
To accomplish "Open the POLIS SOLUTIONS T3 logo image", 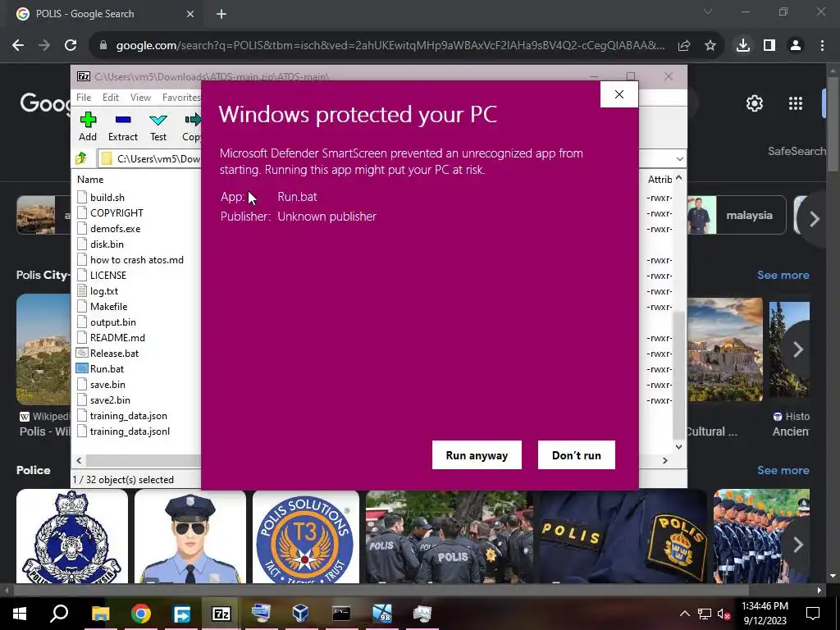I will point(306,536).
